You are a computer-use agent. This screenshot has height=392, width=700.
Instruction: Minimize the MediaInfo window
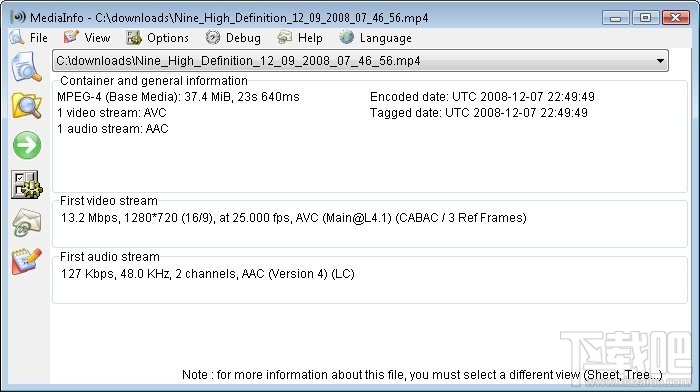tap(616, 18)
